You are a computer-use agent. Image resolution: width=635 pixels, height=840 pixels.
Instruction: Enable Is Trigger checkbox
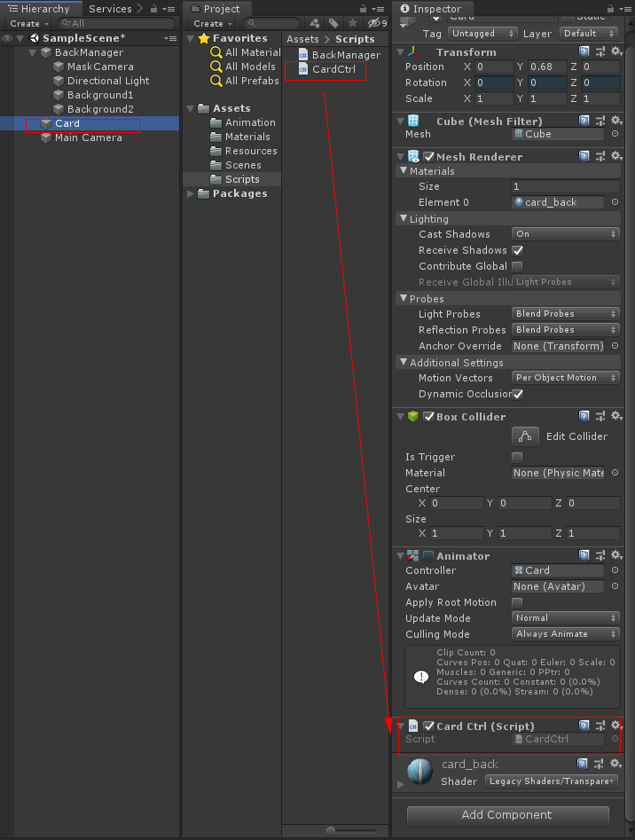tap(517, 457)
